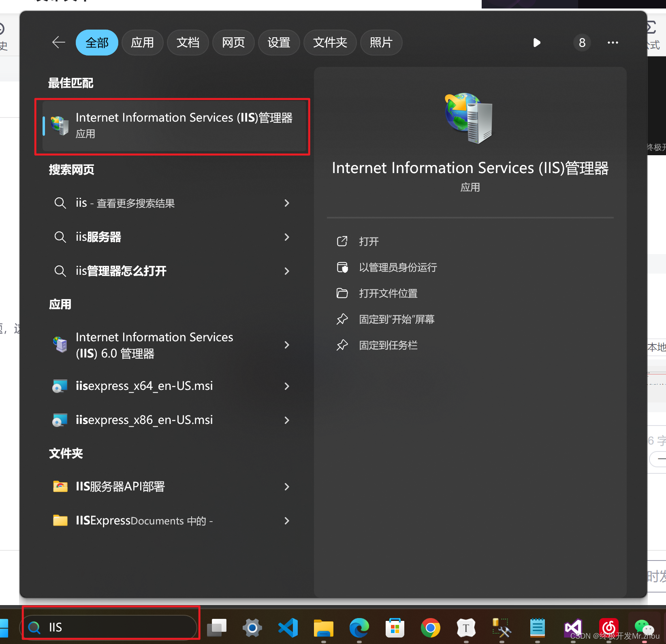Image resolution: width=666 pixels, height=644 pixels.
Task: Switch to the 照片 filter tab
Action: (x=381, y=43)
